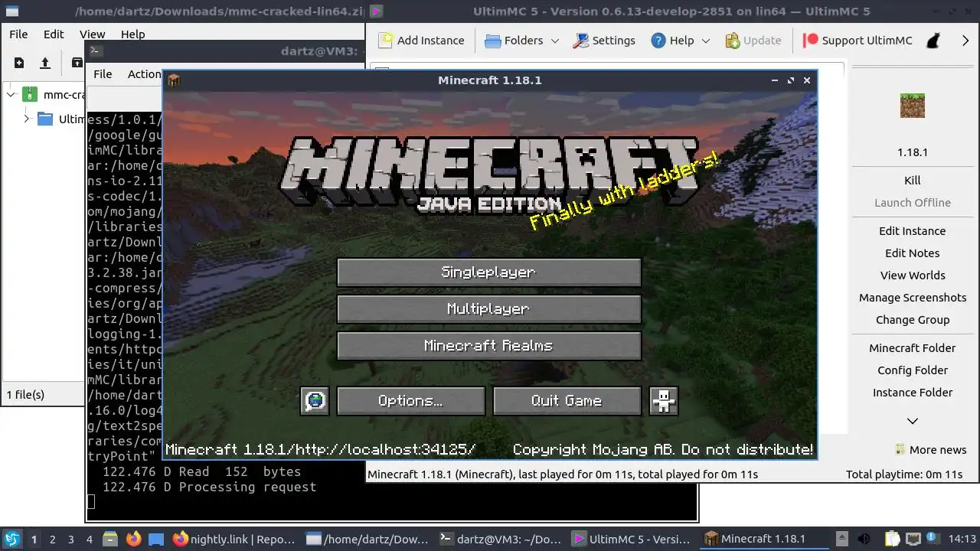The height and width of the screenshot is (551, 980).
Task: Click More news in UltimMC
Action: (x=931, y=450)
